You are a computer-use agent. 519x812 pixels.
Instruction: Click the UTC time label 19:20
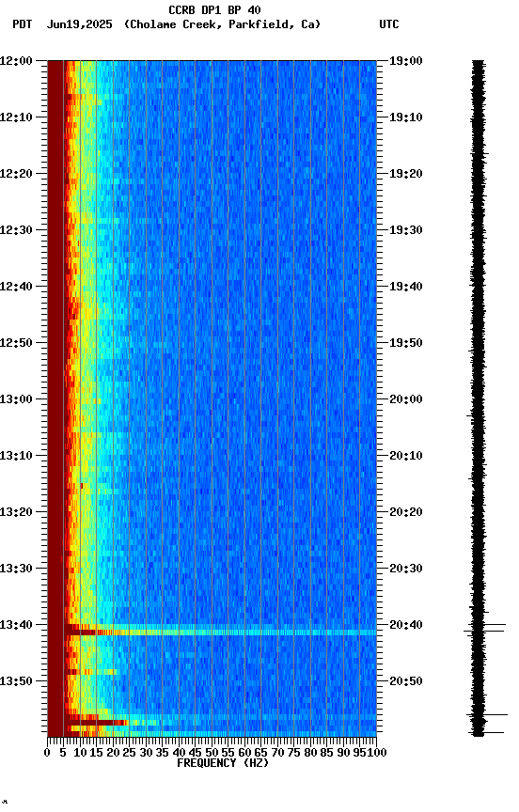406,174
